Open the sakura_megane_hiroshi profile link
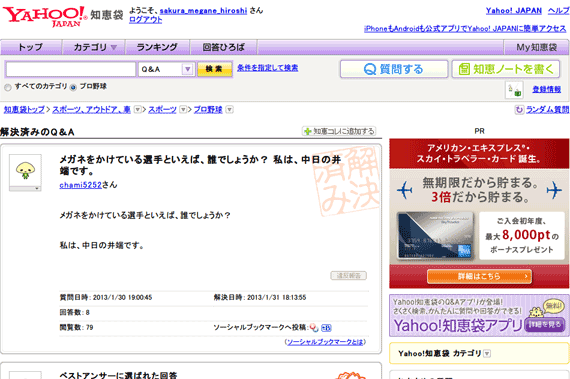The image size is (570, 379). 203,11
